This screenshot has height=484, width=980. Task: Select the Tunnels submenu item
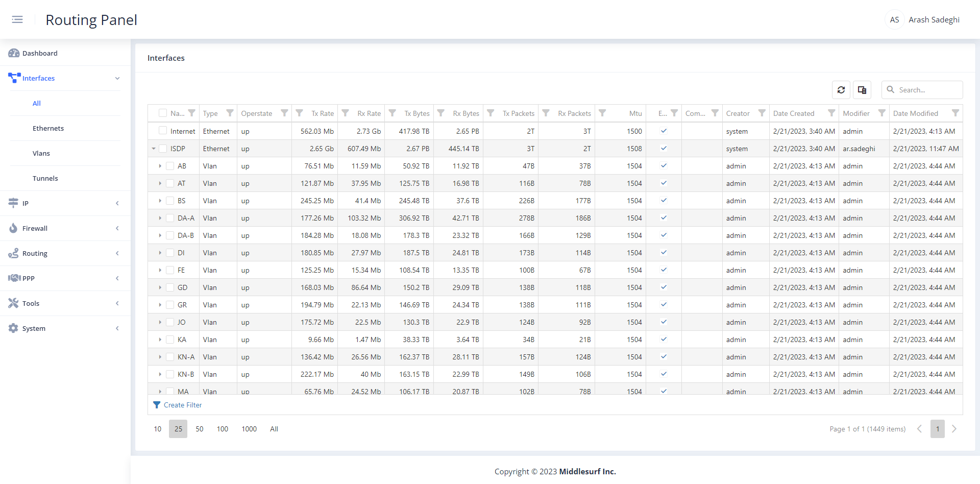click(45, 178)
